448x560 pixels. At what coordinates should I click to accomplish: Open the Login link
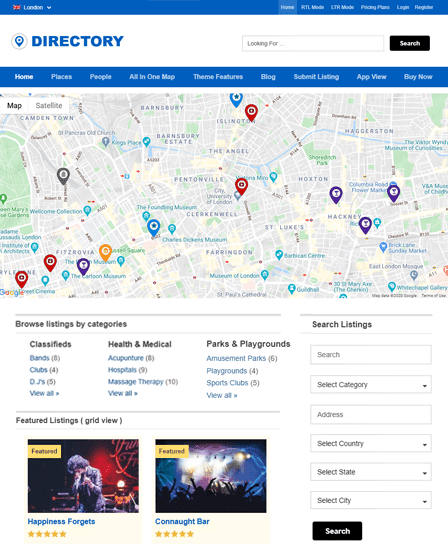click(403, 7)
